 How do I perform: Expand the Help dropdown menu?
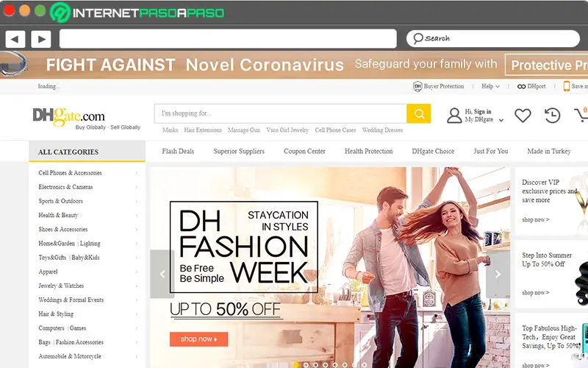(490, 86)
